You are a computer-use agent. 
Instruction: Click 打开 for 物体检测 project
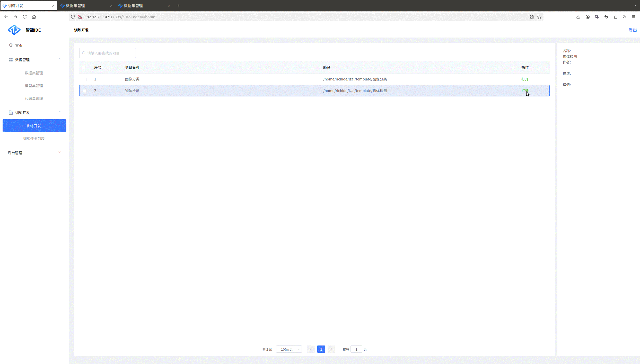pos(525,91)
